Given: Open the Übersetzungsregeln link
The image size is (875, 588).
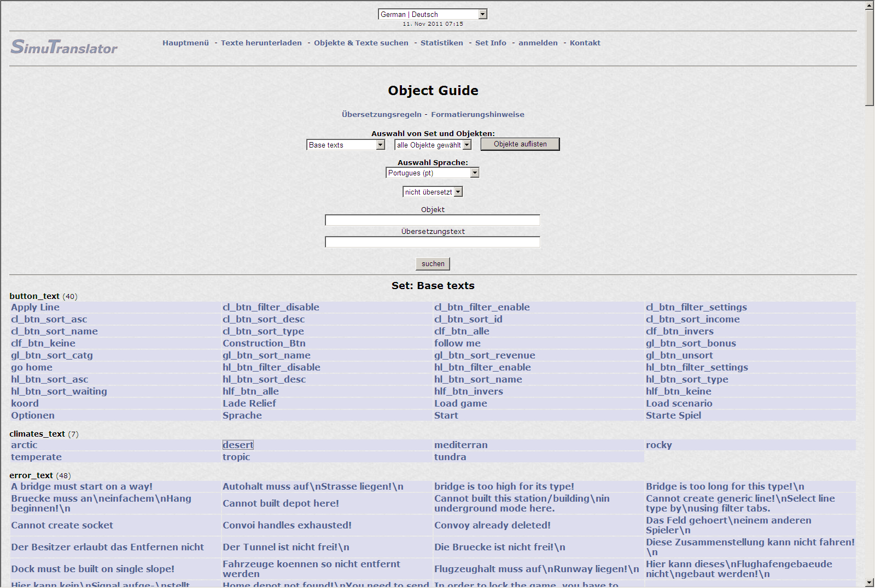Looking at the screenshot, I should point(381,114).
